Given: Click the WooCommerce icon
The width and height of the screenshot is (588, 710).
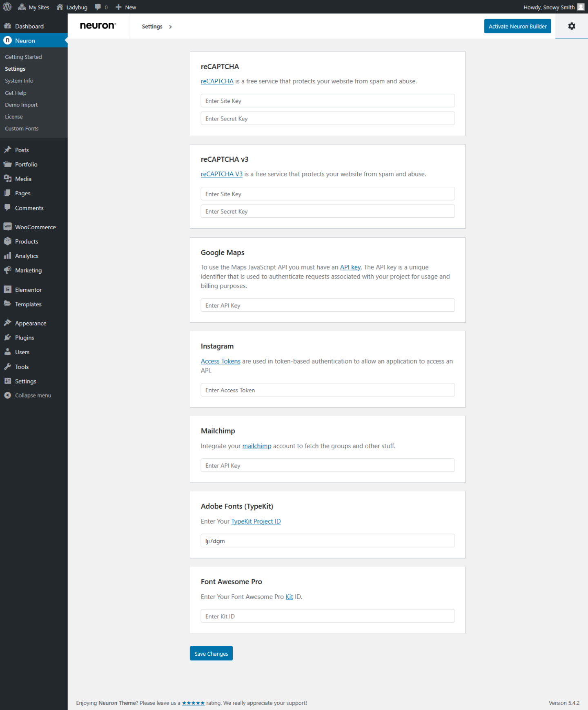Looking at the screenshot, I should [x=7, y=227].
